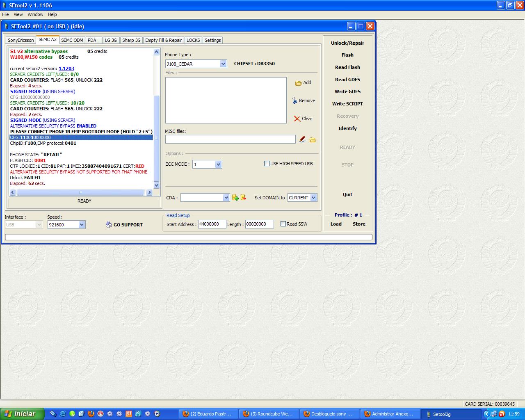The height and width of the screenshot is (420, 525).
Task: Click the Identify button
Action: [x=347, y=128]
